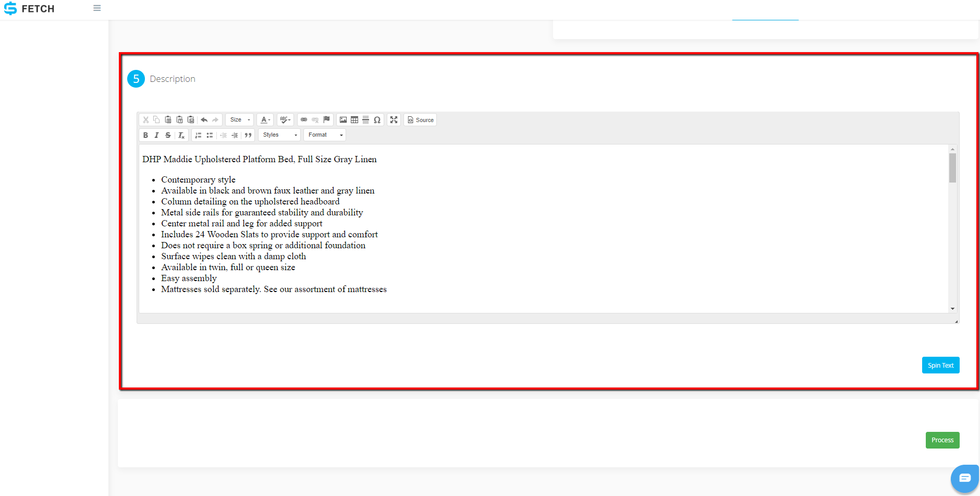The width and height of the screenshot is (980, 496).
Task: Open the spell check menu
Action: tap(285, 120)
